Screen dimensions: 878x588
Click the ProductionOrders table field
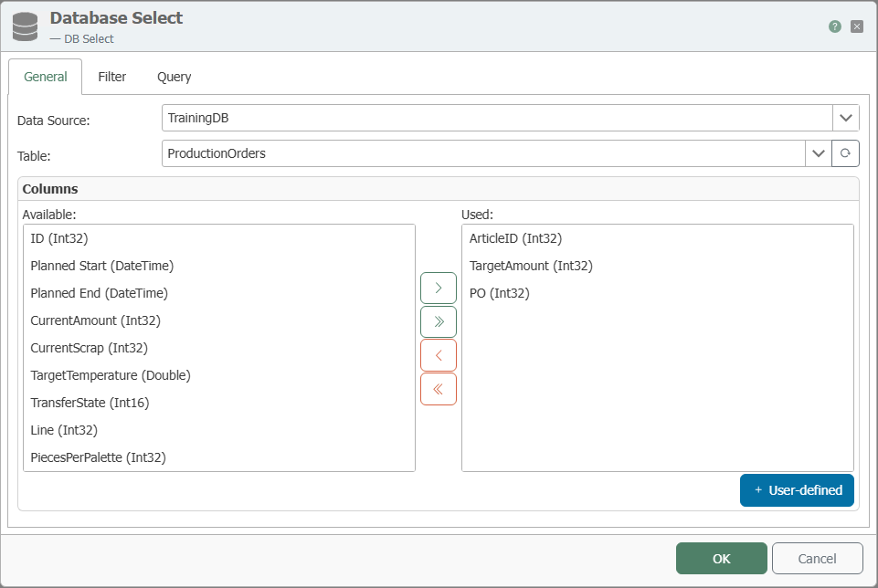click(x=484, y=153)
